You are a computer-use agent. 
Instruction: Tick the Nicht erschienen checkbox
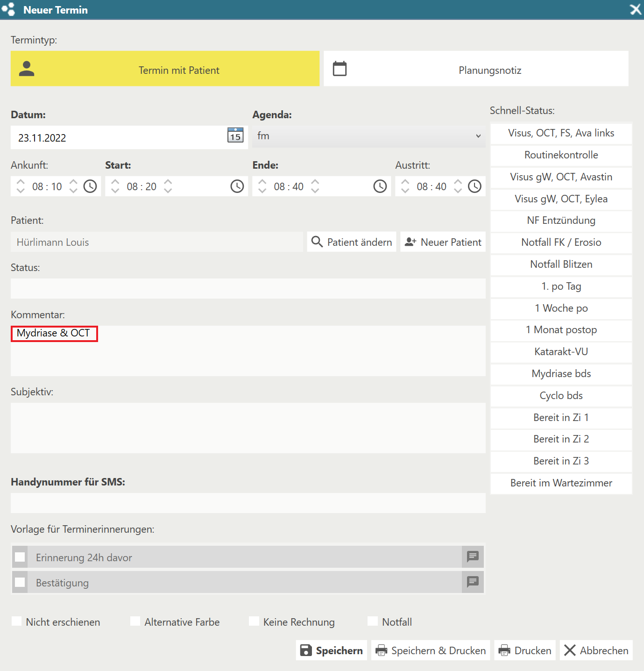point(17,621)
